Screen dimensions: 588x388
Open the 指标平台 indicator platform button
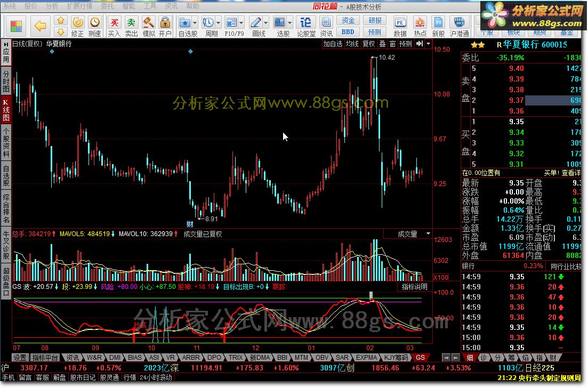[45, 358]
